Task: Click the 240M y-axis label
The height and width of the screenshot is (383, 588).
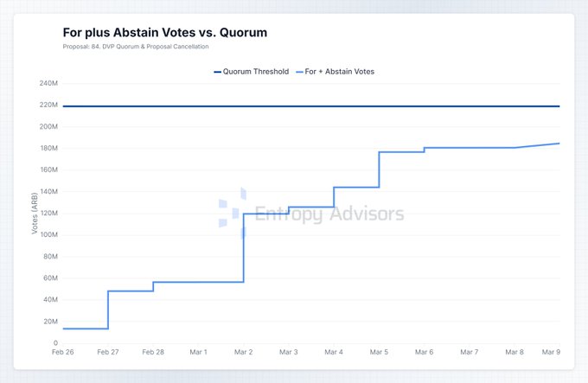Action: coord(48,84)
